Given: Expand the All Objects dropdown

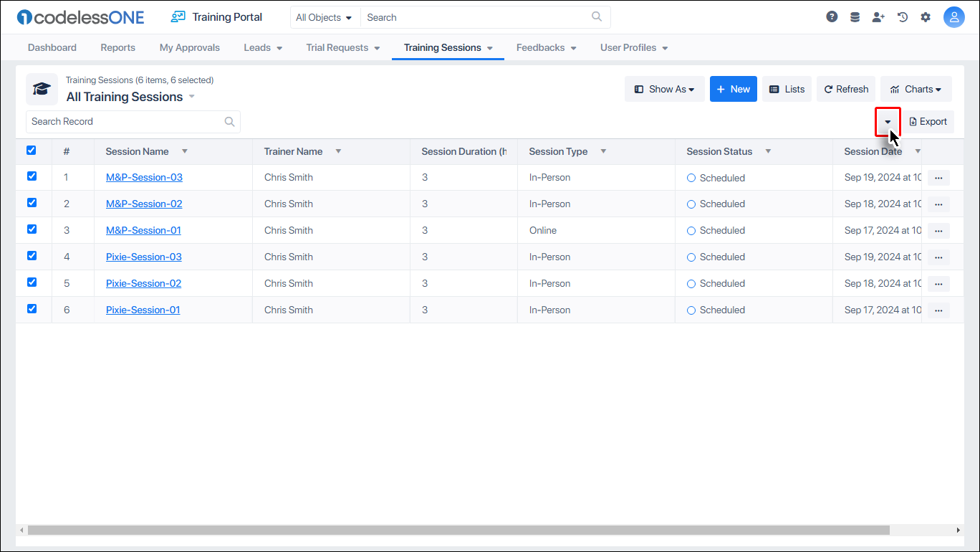Looking at the screenshot, I should click(324, 16).
